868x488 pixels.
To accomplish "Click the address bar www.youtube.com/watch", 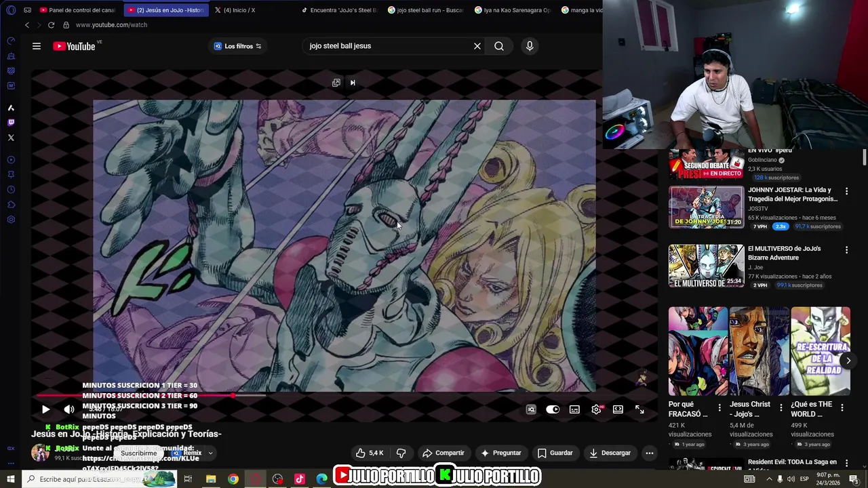I will click(111, 25).
